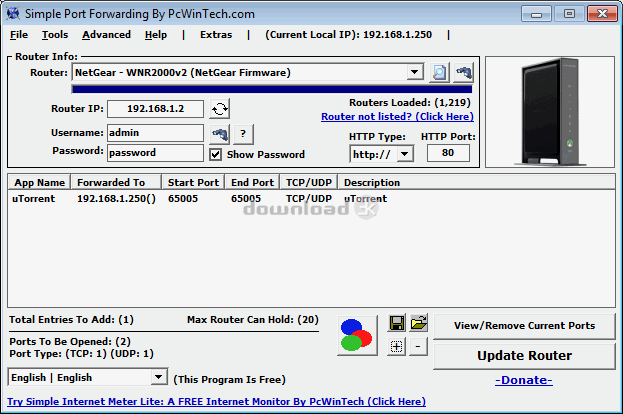This screenshot has width=623, height=414.
Task: Click the Description column header
Action: pos(476,182)
